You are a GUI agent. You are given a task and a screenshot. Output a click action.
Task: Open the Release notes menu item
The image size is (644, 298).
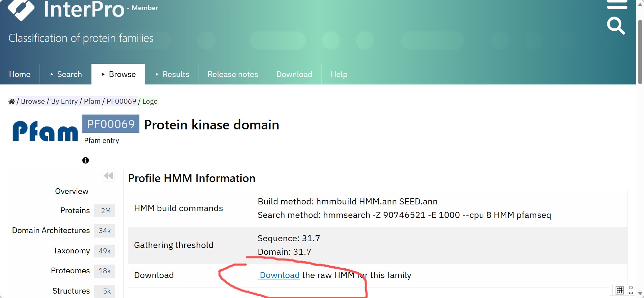(233, 74)
